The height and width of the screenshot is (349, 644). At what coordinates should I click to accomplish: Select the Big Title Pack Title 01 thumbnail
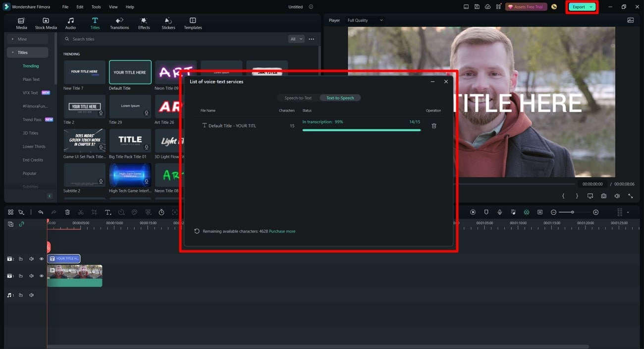(x=130, y=141)
